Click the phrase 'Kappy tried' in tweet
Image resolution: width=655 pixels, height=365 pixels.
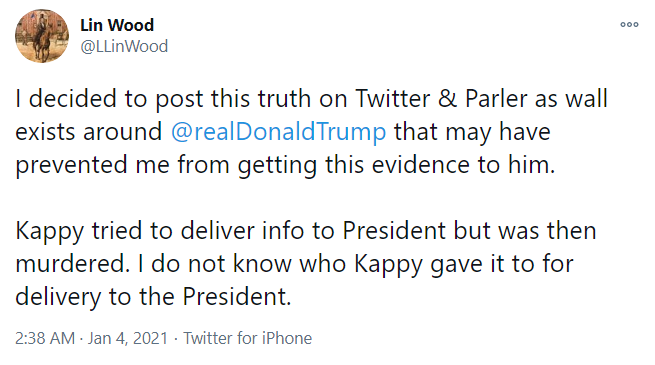(80, 232)
